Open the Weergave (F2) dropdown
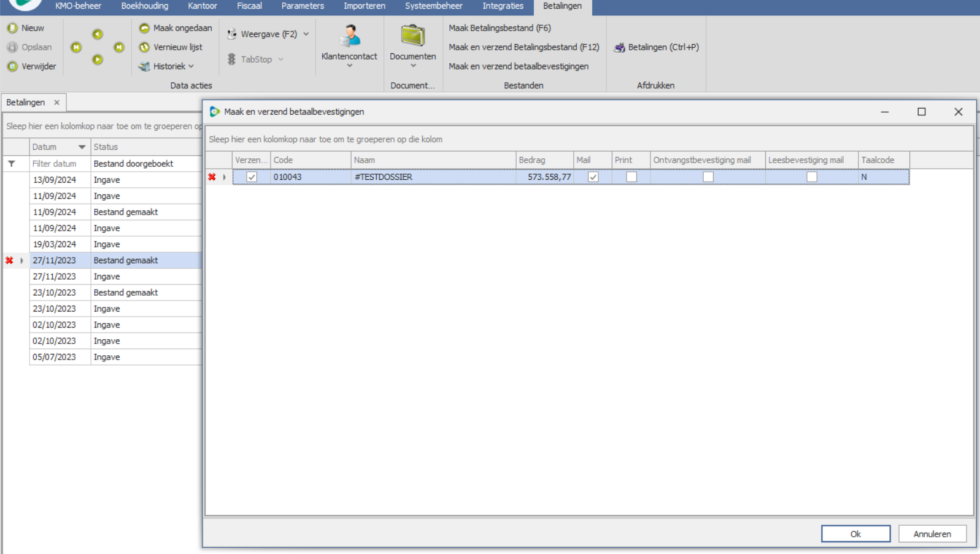 [306, 34]
